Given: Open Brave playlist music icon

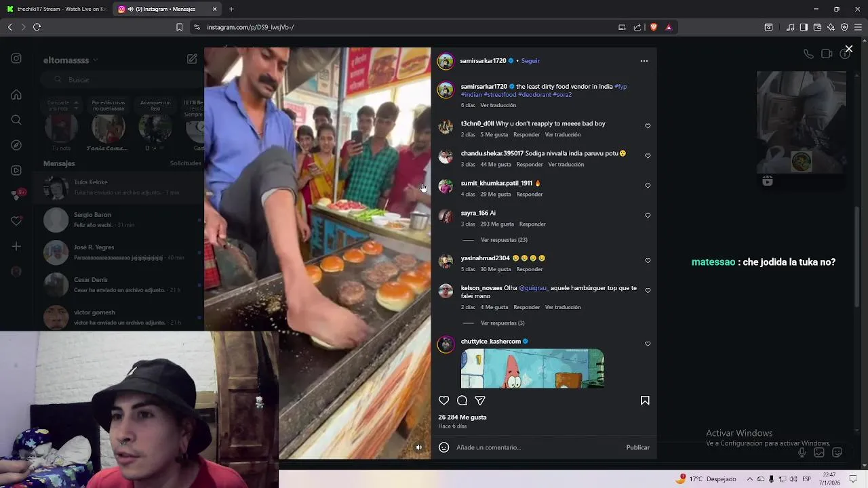Looking at the screenshot, I should pos(790,27).
